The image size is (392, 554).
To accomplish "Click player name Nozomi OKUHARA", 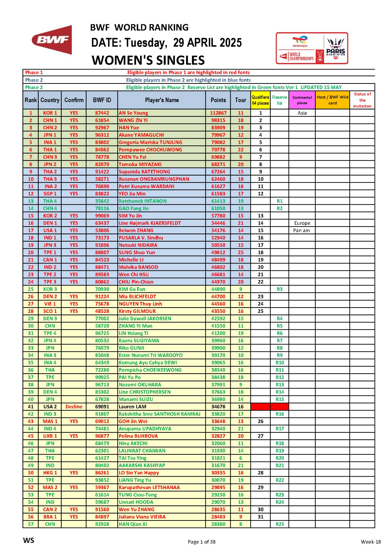I will 140,384.
